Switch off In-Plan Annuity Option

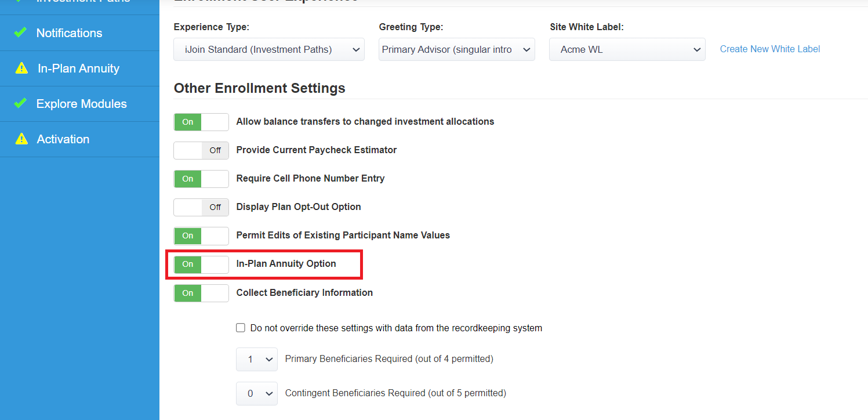(x=201, y=264)
